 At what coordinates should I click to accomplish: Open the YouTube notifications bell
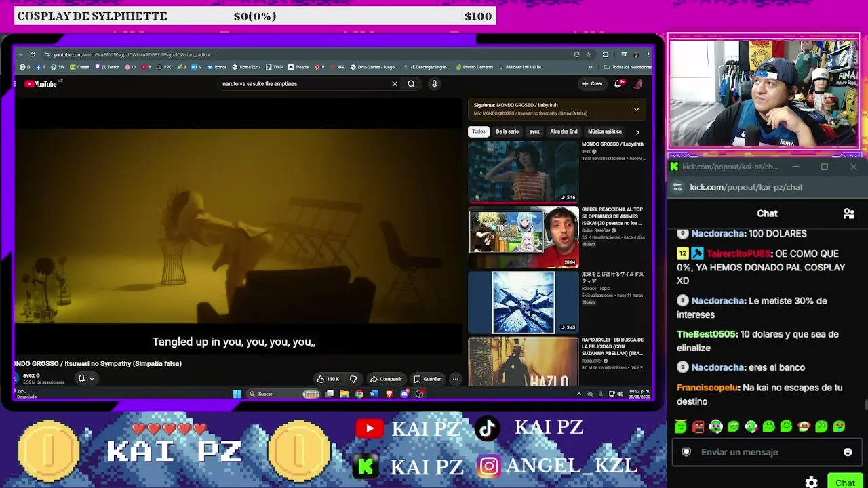[x=618, y=84]
